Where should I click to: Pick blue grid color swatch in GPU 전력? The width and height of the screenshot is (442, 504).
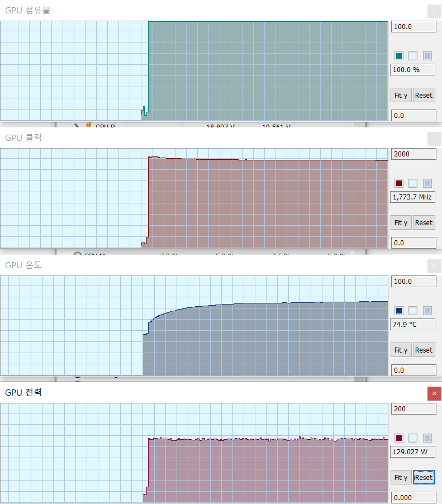click(x=427, y=438)
